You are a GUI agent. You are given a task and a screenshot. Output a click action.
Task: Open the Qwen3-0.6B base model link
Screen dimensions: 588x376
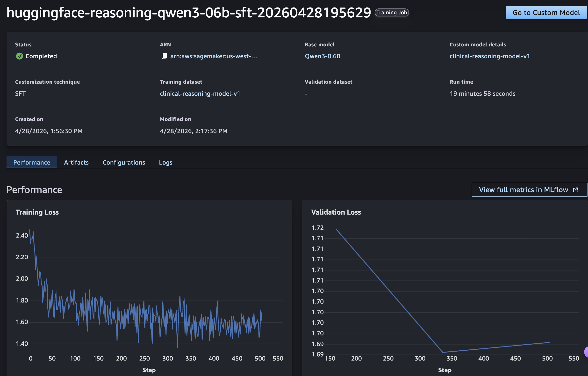(322, 56)
